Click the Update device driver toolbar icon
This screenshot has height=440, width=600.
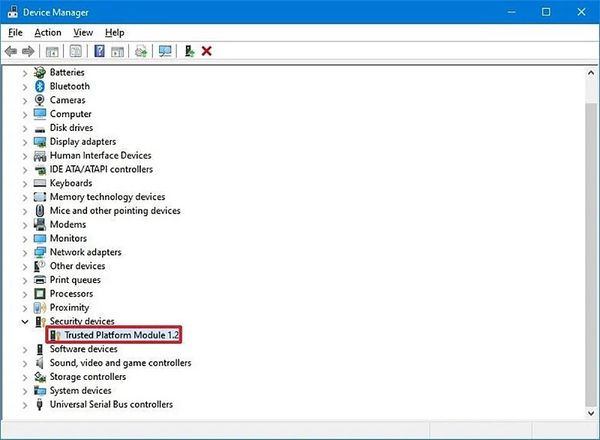click(189, 51)
